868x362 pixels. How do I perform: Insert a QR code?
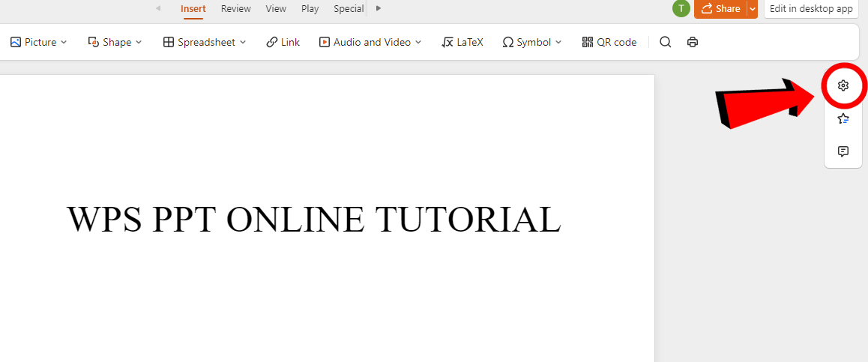(609, 42)
